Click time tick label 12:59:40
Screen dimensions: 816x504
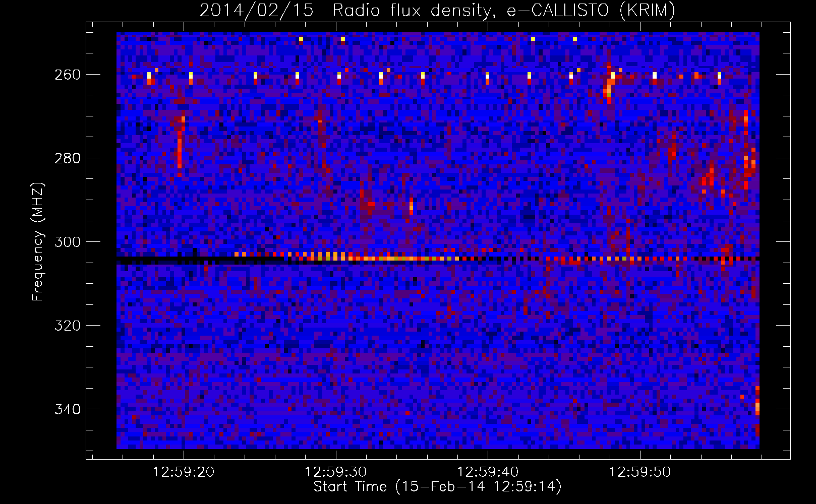click(x=488, y=472)
